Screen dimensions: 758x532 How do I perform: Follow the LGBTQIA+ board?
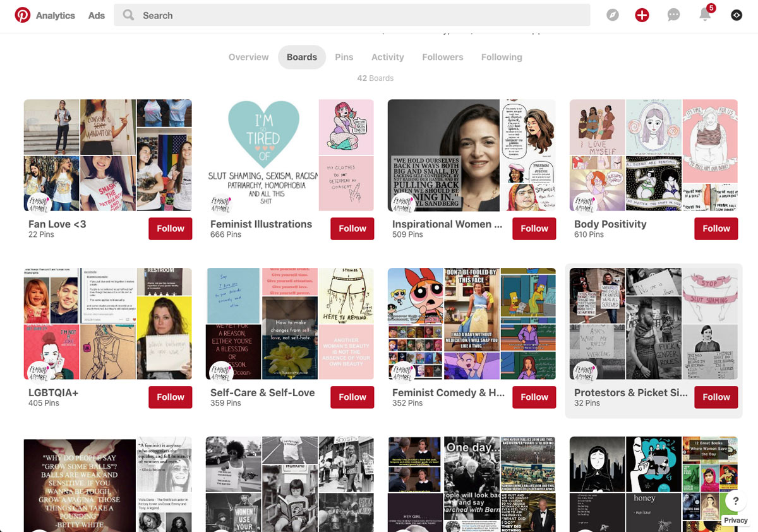(170, 397)
